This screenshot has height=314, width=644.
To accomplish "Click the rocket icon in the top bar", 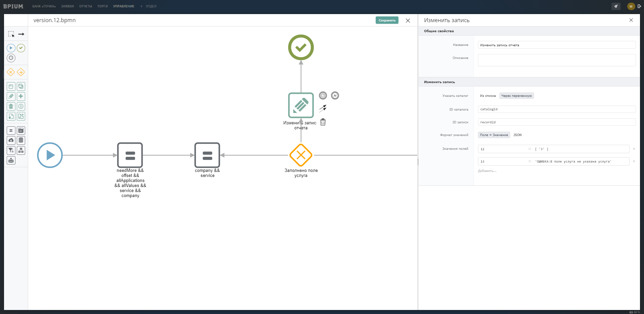I will pos(616,6).
